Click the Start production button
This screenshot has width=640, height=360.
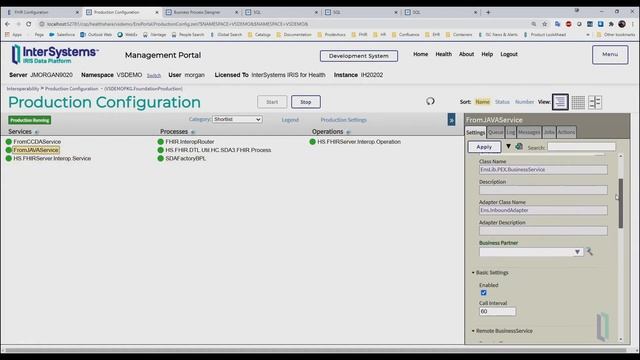(272, 102)
